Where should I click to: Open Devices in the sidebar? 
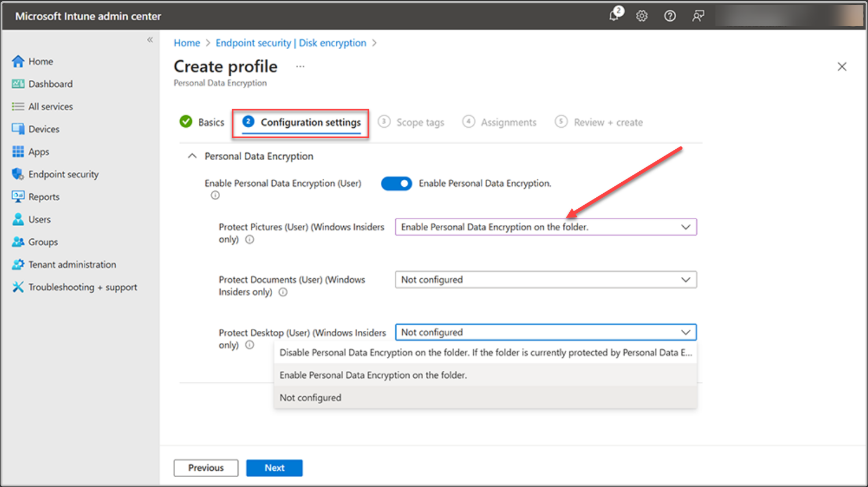point(44,129)
